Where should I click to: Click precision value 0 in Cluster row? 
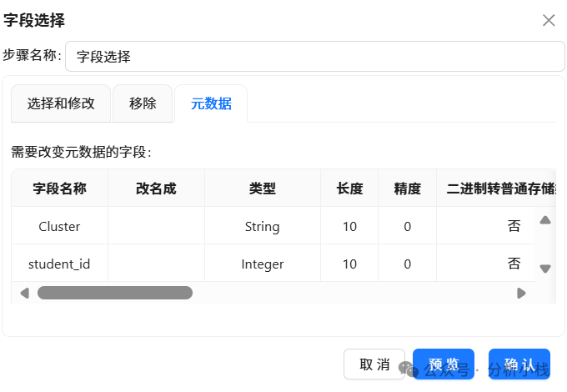pyautogui.click(x=407, y=226)
